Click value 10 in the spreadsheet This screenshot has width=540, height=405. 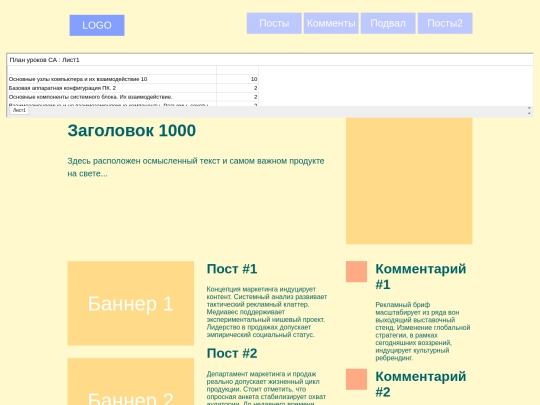tap(238, 79)
